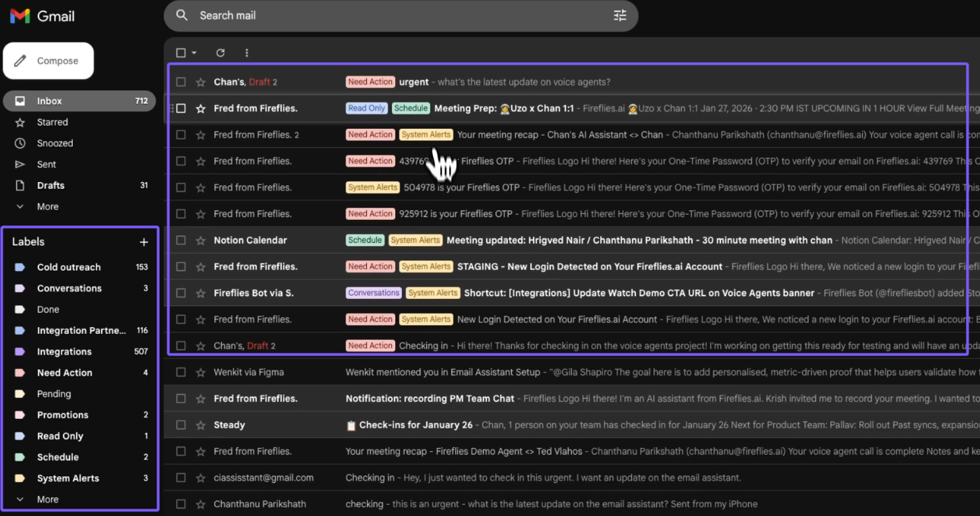Image resolution: width=980 pixels, height=516 pixels.
Task: Star the Wenkit via Figma email
Action: (x=200, y=372)
